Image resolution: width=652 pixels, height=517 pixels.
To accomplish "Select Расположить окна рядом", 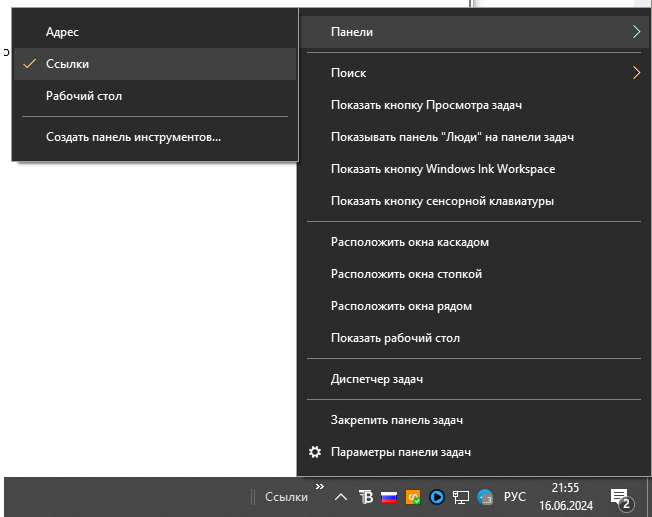I will click(474, 306).
